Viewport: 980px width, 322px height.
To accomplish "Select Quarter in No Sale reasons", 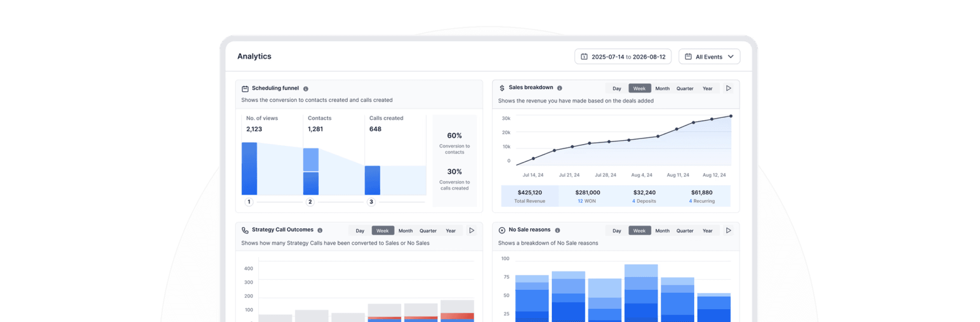I will (x=685, y=231).
